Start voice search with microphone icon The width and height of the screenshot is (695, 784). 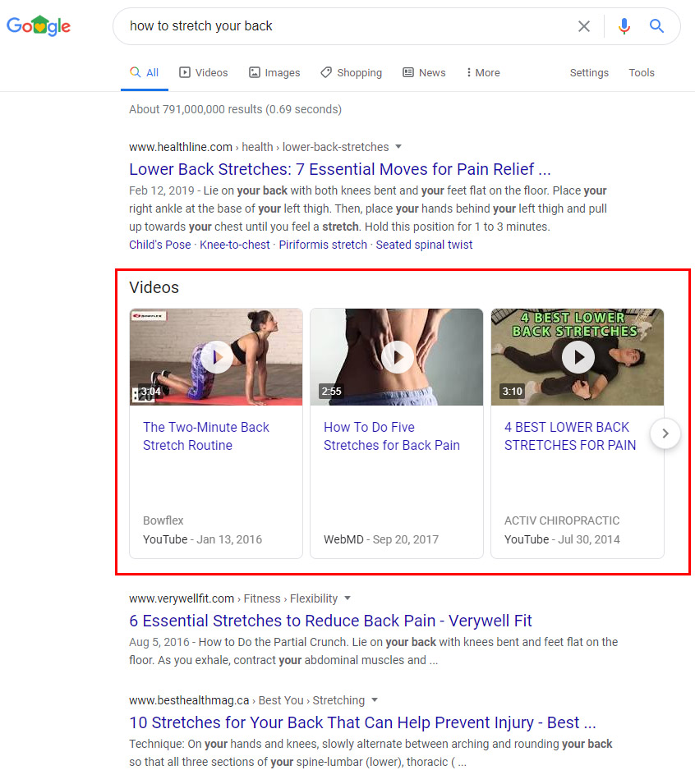coord(624,26)
